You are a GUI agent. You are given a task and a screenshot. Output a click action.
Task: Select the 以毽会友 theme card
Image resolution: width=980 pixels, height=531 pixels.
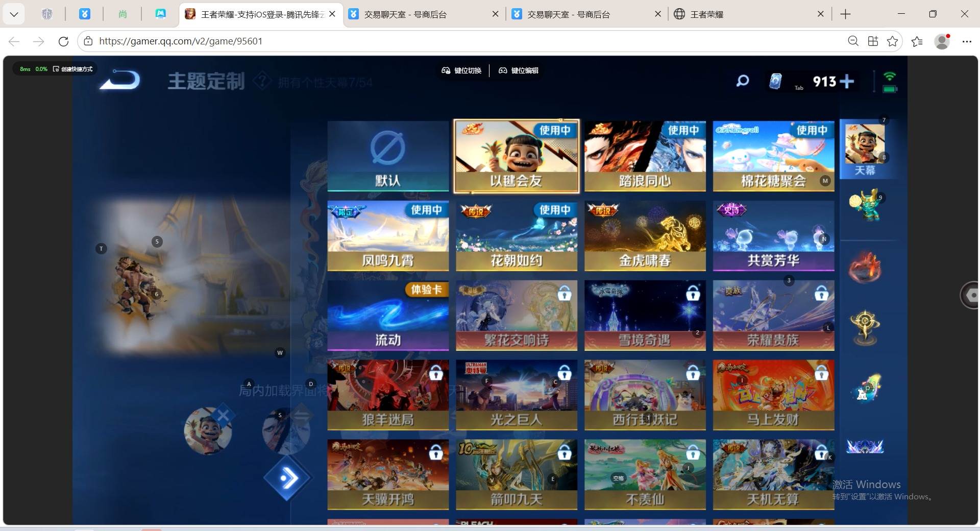coord(517,156)
